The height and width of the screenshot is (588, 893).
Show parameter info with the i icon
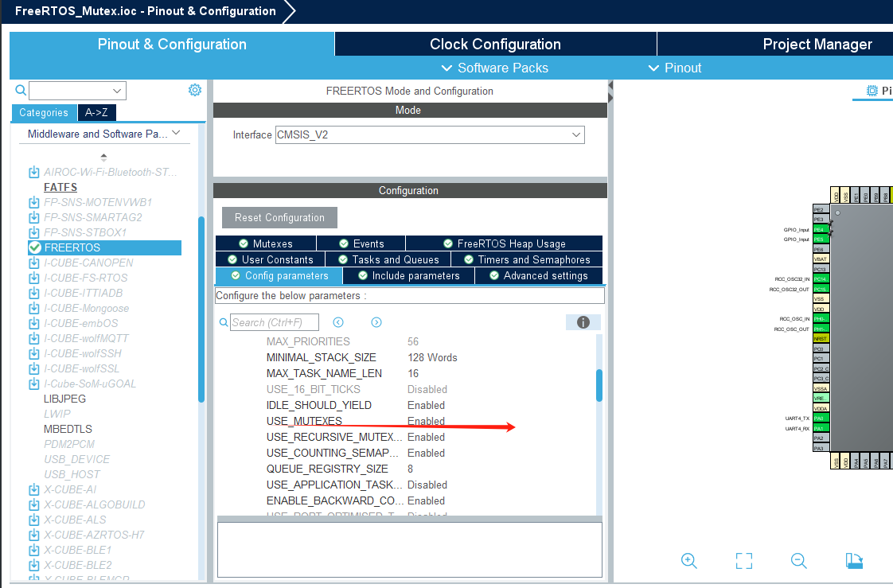click(583, 322)
